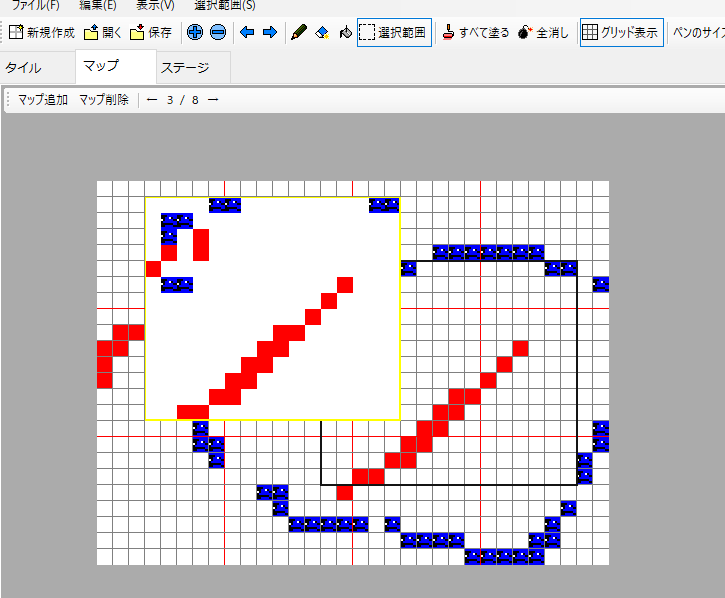
Task: Click the blue right arrow icon
Action: pyautogui.click(x=270, y=32)
